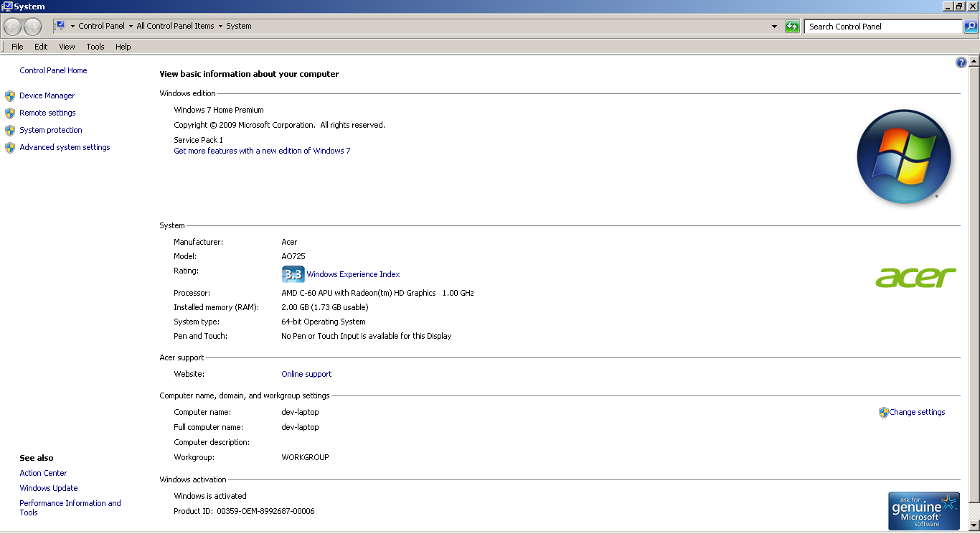The image size is (980, 534).
Task: Open the File menu
Action: coord(17,47)
